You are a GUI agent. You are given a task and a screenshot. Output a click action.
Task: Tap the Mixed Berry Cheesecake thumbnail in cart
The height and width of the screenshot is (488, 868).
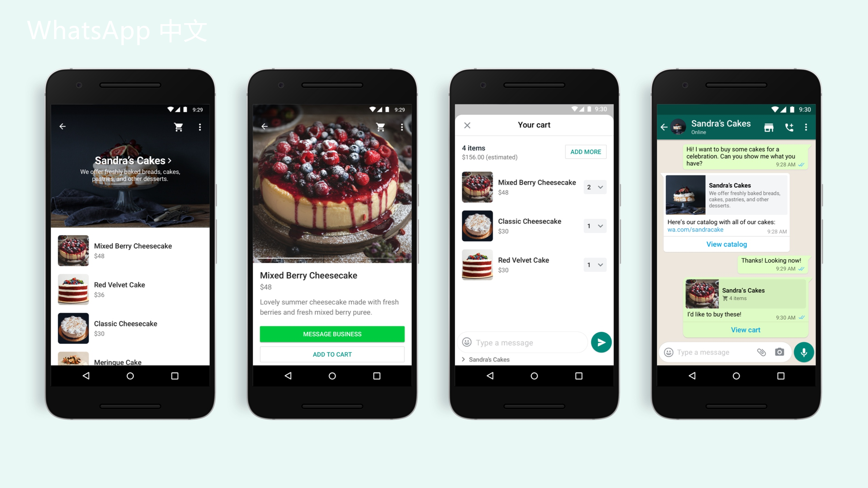(478, 186)
